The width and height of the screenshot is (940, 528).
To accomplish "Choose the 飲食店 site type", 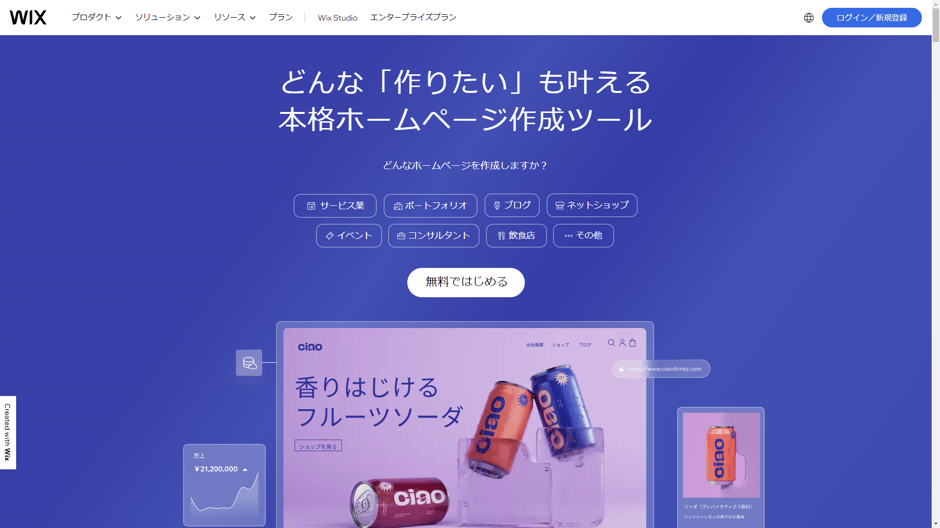I will (x=516, y=236).
